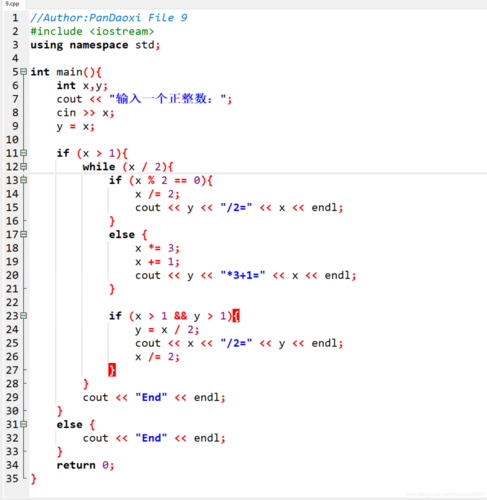Collapse the inner else block on line 17
Screen dimensions: 487x500
pyautogui.click(x=23, y=235)
